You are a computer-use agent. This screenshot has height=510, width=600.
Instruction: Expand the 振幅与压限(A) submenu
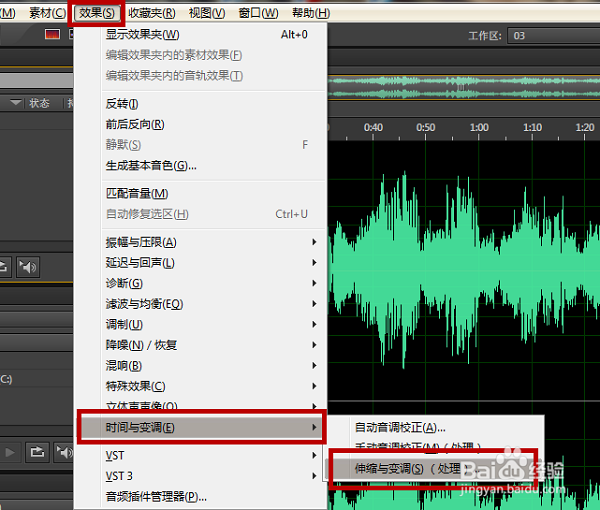pos(141,242)
